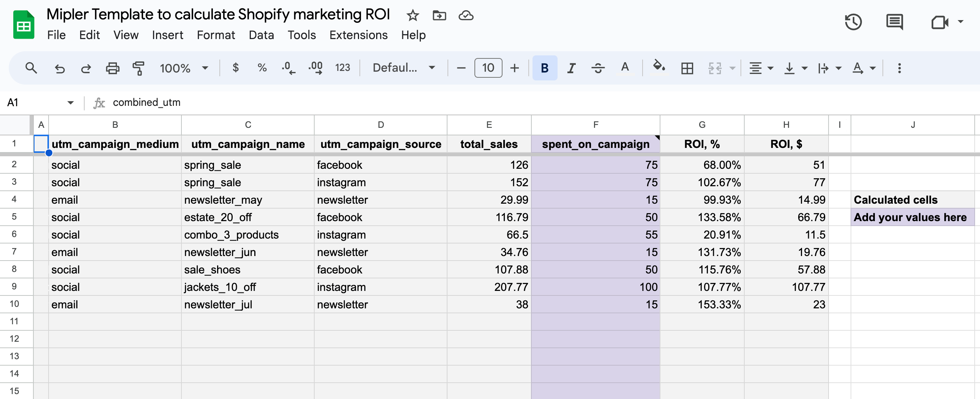Open the Data menu
980x399 pixels.
[x=262, y=35]
